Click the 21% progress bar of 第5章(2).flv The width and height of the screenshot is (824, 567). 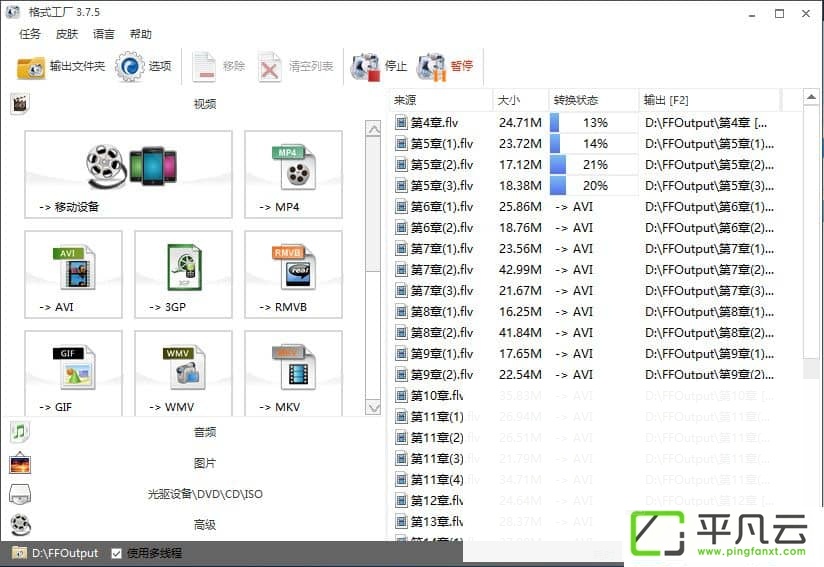(x=594, y=165)
